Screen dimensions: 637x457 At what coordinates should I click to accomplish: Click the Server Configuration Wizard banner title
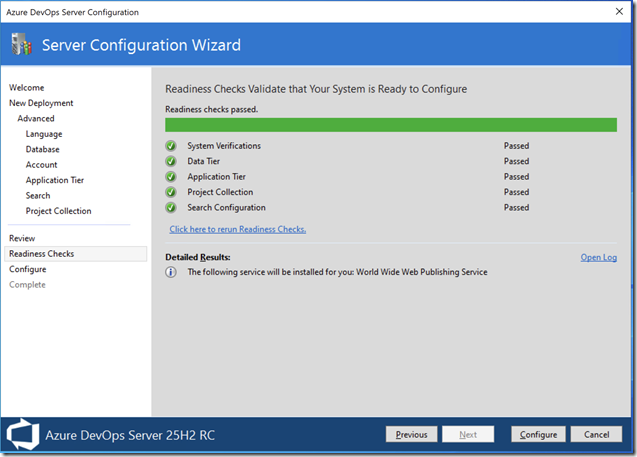point(141,45)
